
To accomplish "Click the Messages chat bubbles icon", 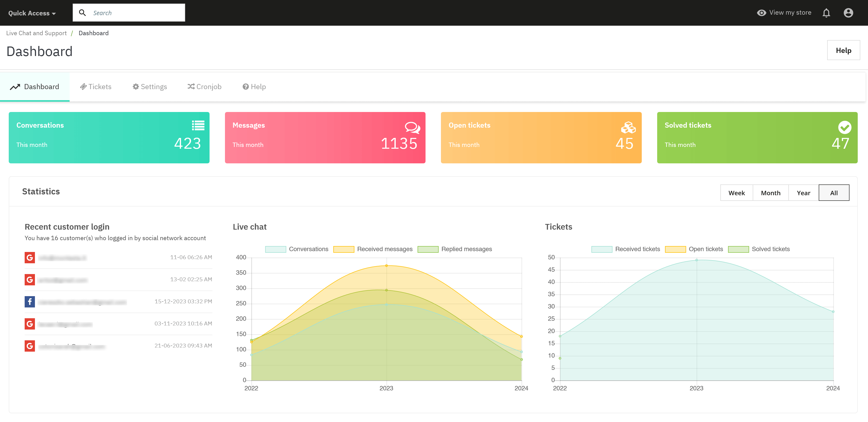I will tap(412, 128).
